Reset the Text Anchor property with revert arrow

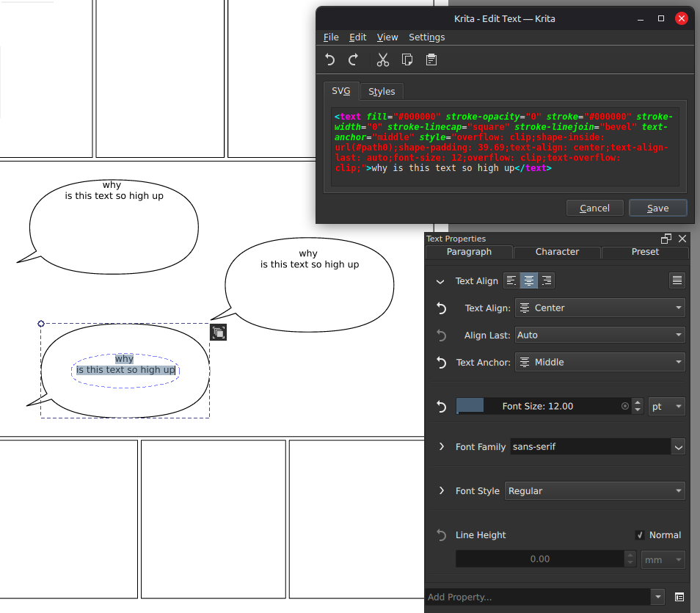point(441,362)
